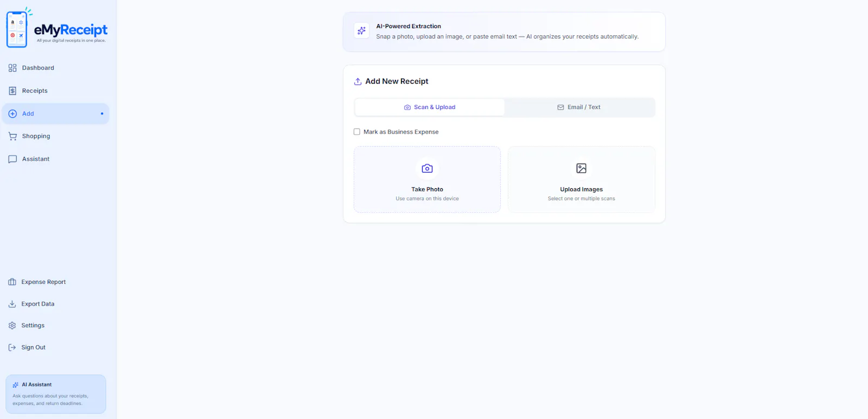Open Dashboard from the sidebar
This screenshot has height=419, width=868.
coord(56,68)
